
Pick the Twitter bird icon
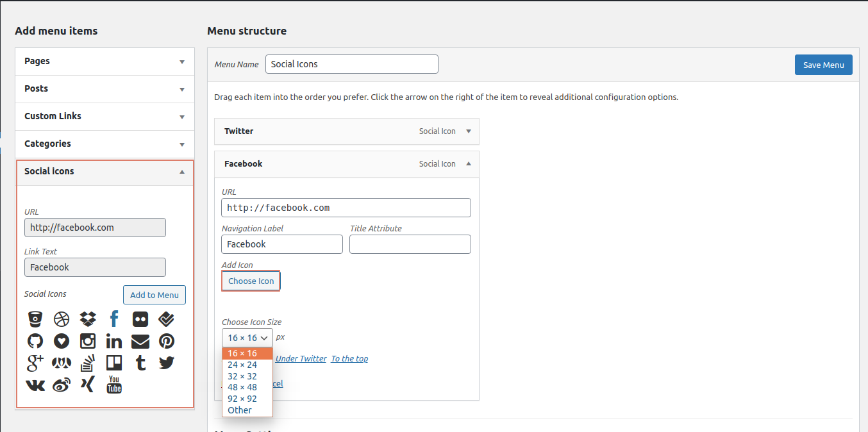point(167,363)
